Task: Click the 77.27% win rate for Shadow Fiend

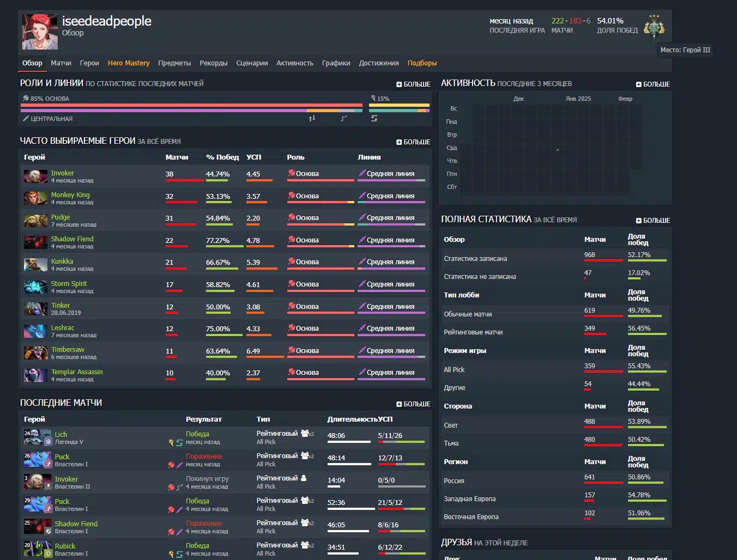Action: click(218, 241)
